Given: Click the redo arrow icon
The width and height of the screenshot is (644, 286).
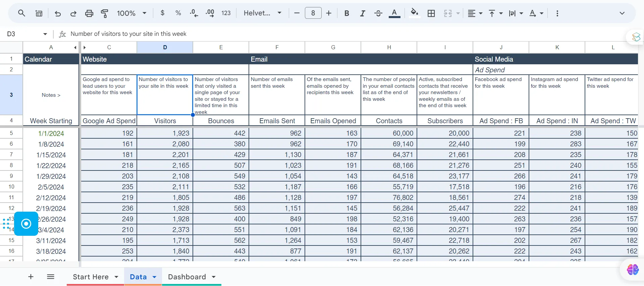Looking at the screenshot, I should [x=73, y=13].
